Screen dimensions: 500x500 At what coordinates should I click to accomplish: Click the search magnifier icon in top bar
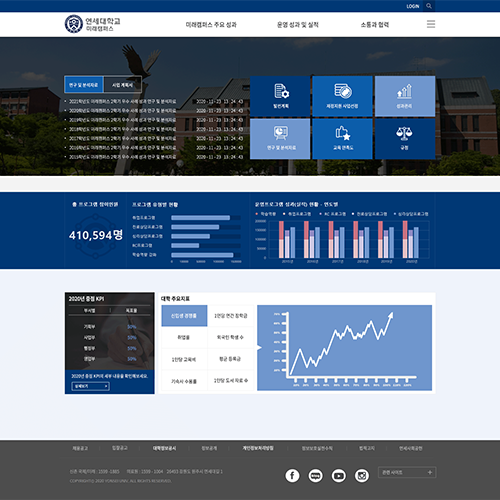[x=429, y=6]
